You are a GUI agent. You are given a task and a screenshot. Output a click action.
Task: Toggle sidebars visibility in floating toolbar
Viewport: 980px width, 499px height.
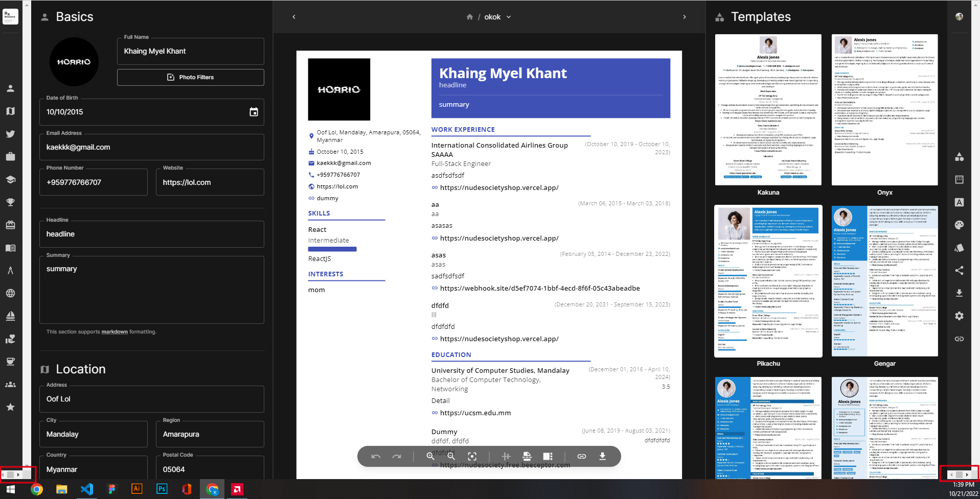point(548,456)
